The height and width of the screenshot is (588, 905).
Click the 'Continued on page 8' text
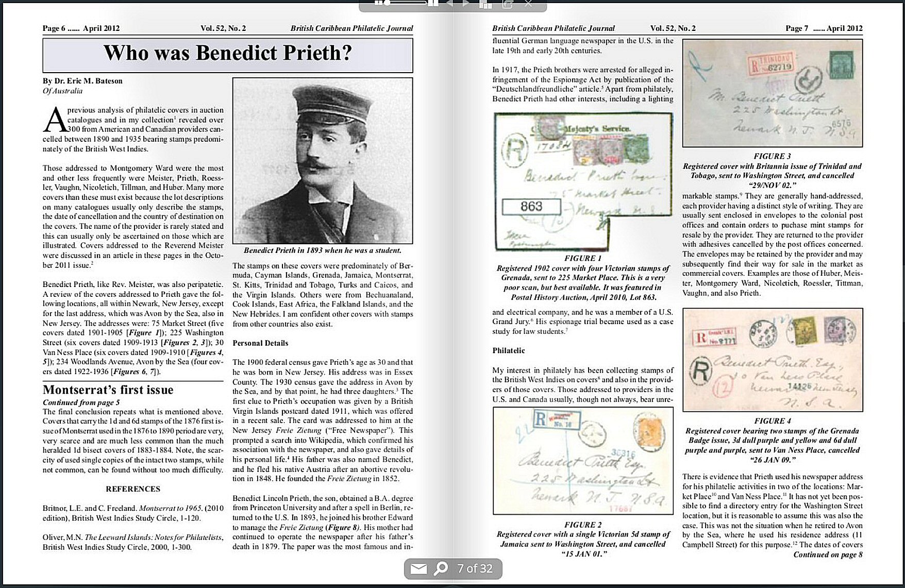[828, 555]
